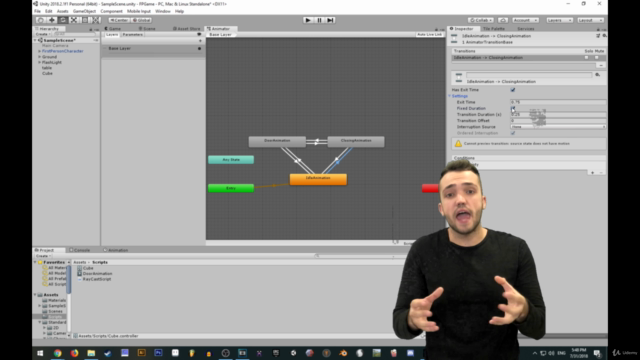Toggle pivot mode with the Center button
Image resolution: width=640 pixels, height=360 pixels.
(119, 20)
